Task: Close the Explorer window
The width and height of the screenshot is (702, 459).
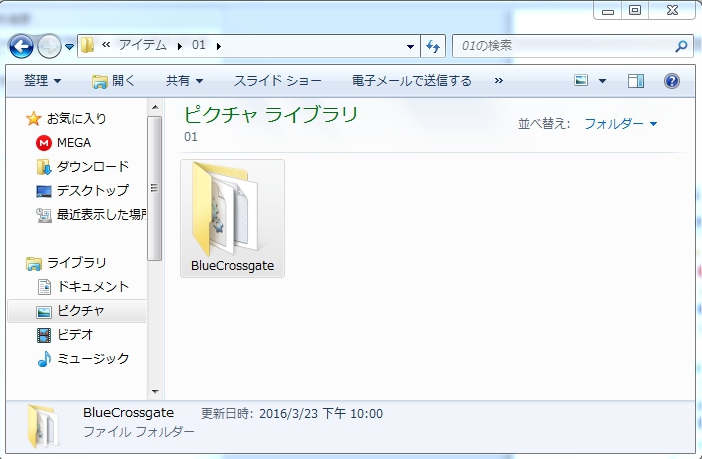Action: [672, 10]
